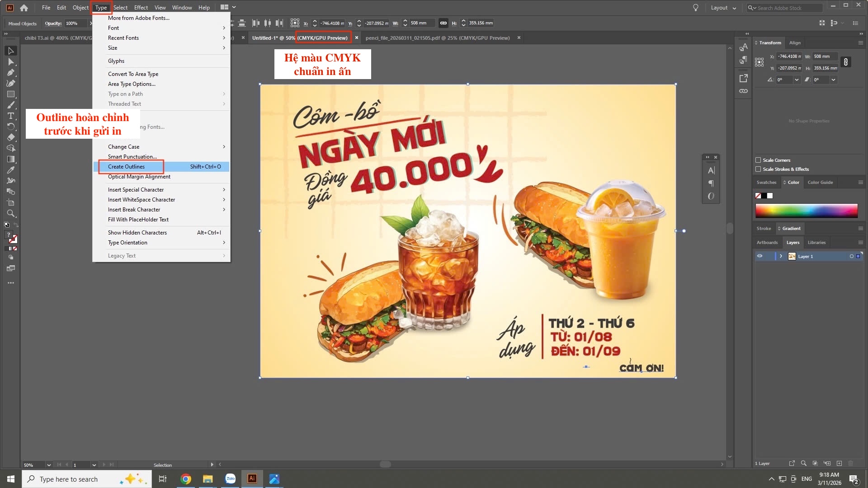Open the Change Case submenu
The height and width of the screenshot is (488, 868).
point(124,147)
